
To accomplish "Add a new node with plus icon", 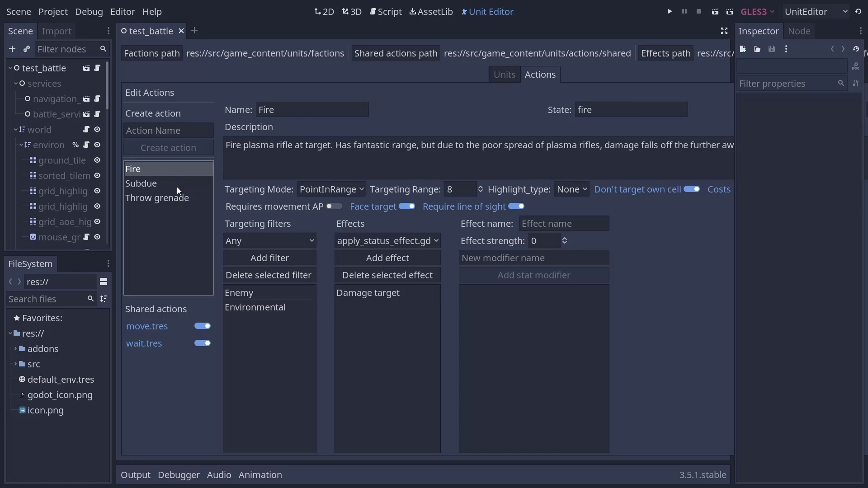I will (x=12, y=49).
